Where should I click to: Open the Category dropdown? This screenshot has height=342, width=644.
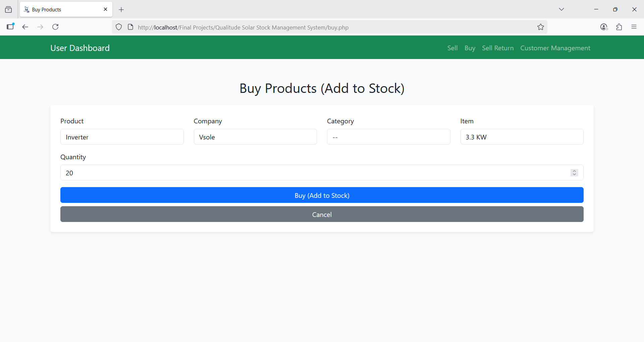pos(388,137)
